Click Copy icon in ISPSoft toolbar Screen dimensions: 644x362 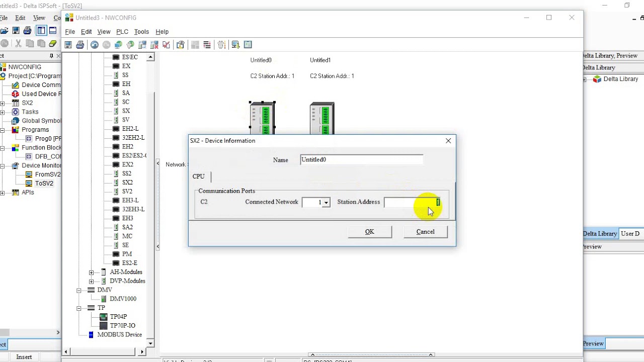pyautogui.click(x=30, y=44)
